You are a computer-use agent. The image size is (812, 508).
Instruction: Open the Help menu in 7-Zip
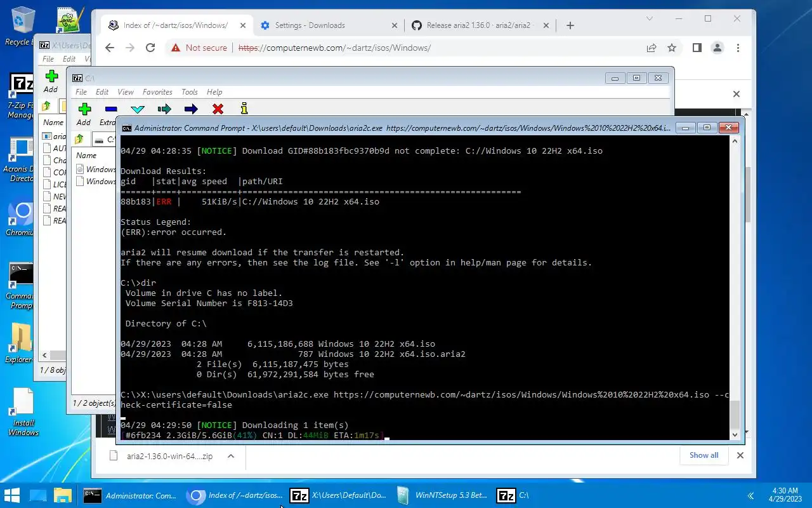tap(214, 92)
